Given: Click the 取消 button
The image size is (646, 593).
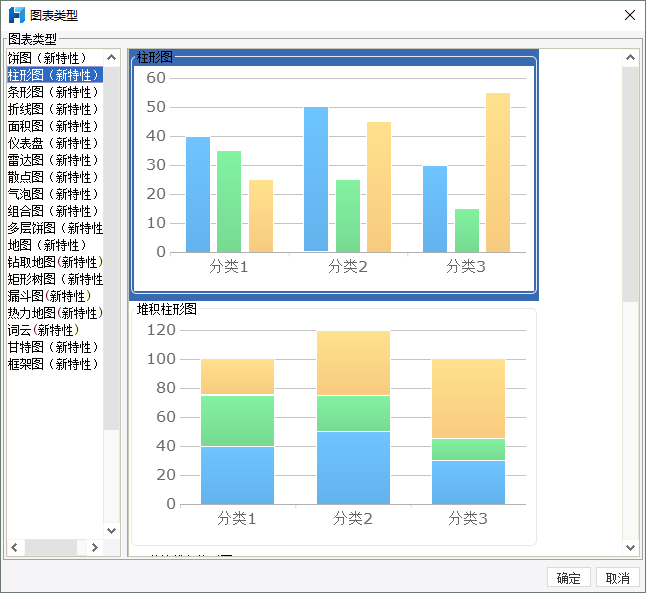Looking at the screenshot, I should [618, 578].
